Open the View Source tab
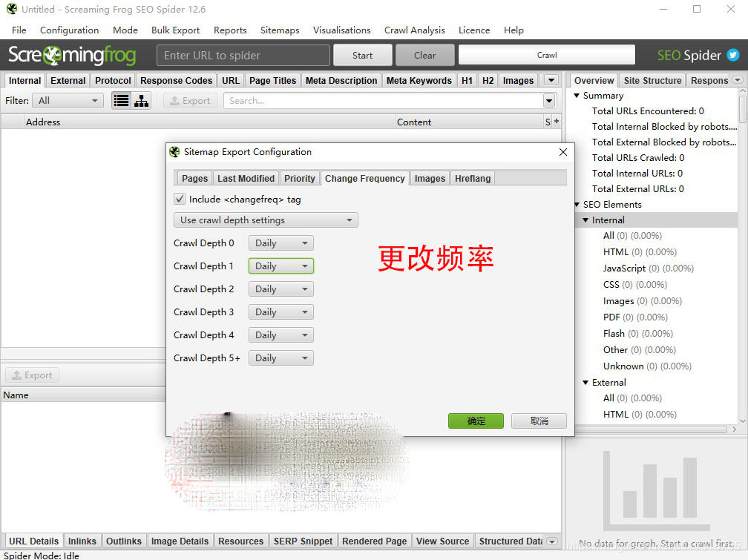This screenshot has height=560, width=748. (x=443, y=541)
